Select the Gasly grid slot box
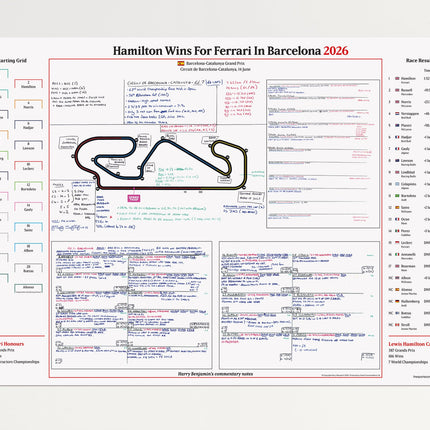The image size is (430, 430). (28, 207)
